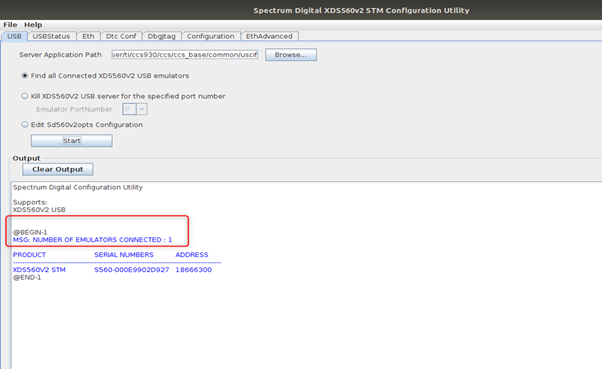Open the Eth tab

click(88, 36)
